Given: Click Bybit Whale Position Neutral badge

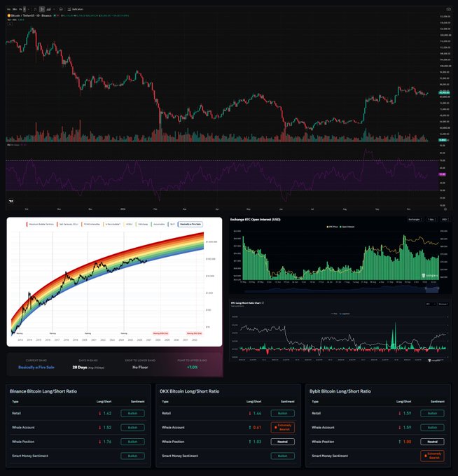Looking at the screenshot, I should click(432, 442).
